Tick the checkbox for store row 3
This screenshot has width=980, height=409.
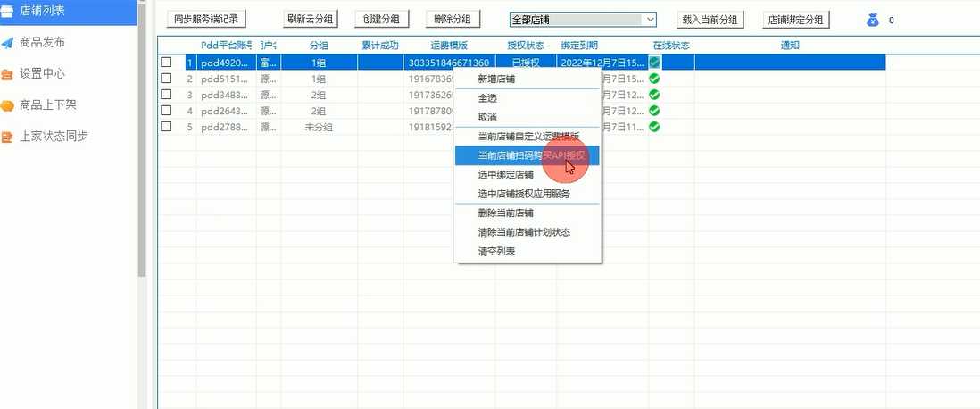(166, 95)
